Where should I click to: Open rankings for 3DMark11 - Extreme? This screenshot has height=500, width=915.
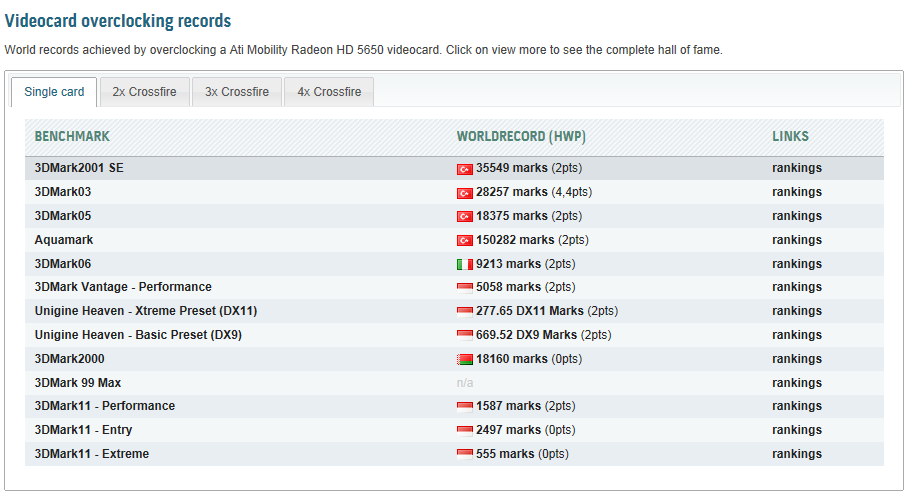797,454
